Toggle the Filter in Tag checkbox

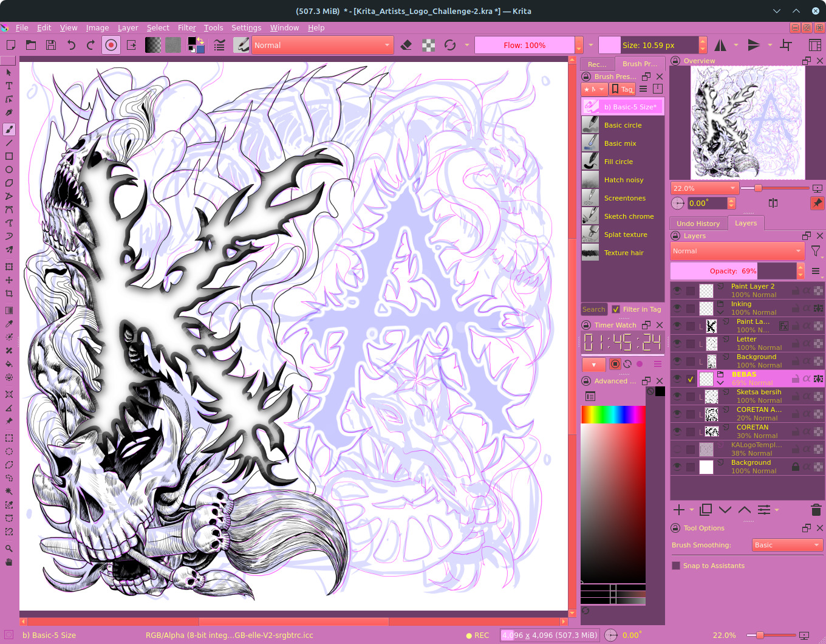tap(616, 309)
